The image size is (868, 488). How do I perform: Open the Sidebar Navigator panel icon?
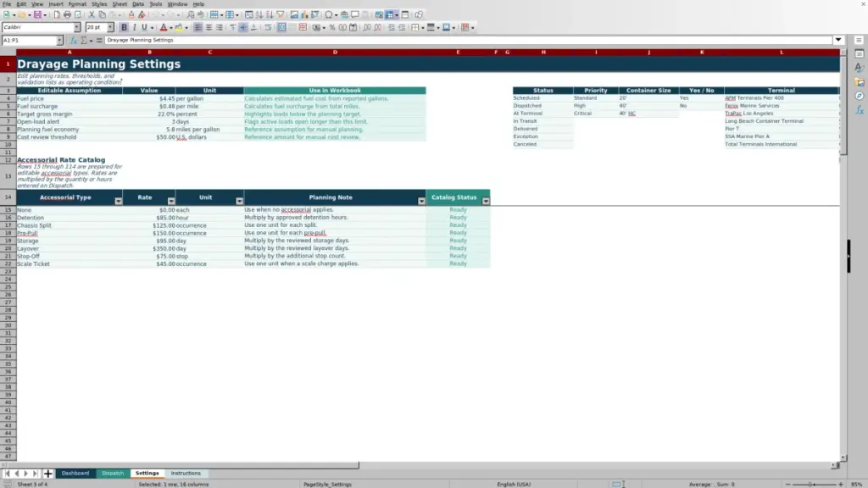click(x=860, y=96)
